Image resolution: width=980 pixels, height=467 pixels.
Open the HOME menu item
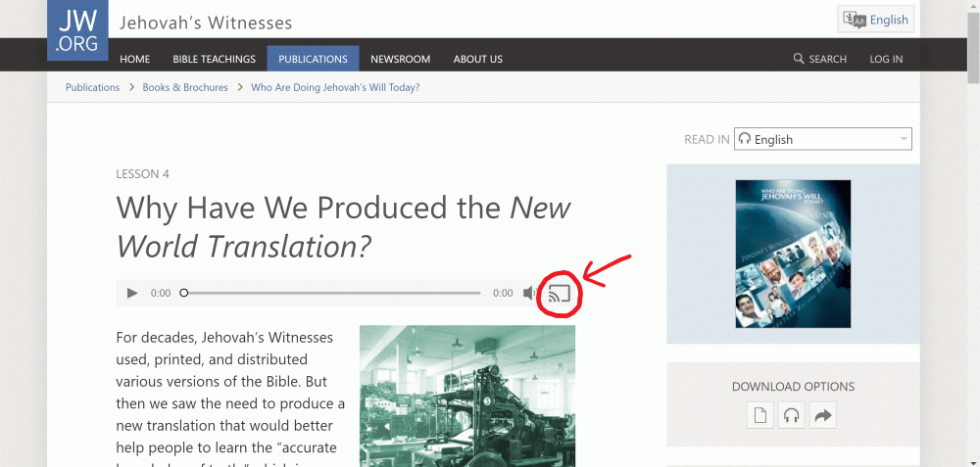coord(135,59)
